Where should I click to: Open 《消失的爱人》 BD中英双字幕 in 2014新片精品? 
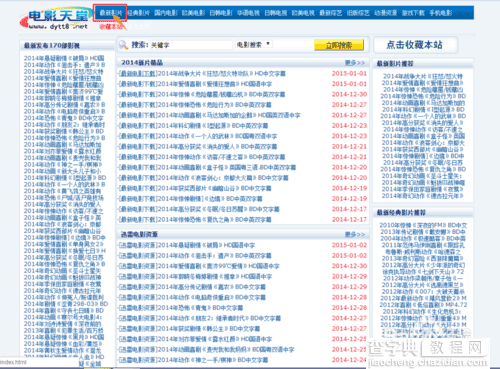(x=217, y=147)
